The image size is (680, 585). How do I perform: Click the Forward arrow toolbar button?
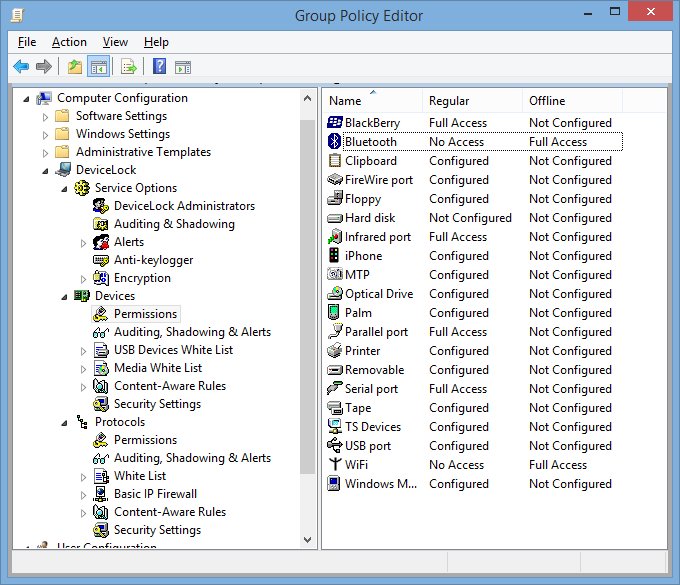click(43, 67)
